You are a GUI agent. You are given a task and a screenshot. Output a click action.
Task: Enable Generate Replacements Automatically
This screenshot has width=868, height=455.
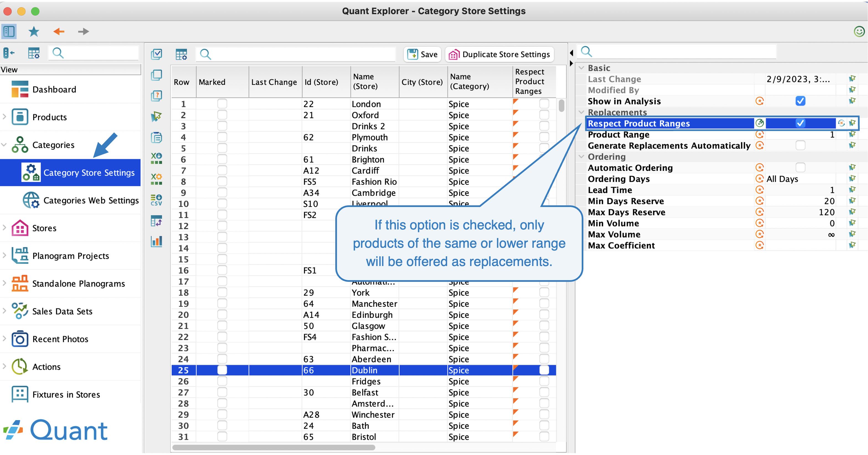pyautogui.click(x=800, y=145)
